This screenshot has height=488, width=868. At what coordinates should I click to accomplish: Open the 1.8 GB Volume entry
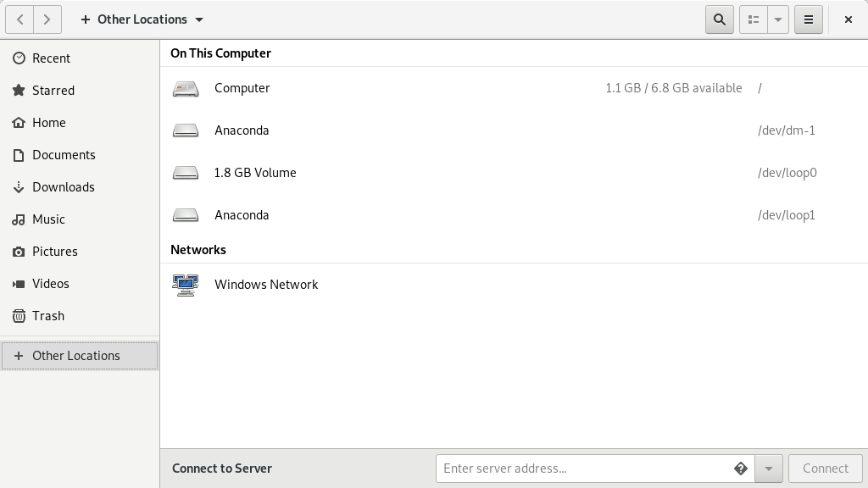coord(255,173)
